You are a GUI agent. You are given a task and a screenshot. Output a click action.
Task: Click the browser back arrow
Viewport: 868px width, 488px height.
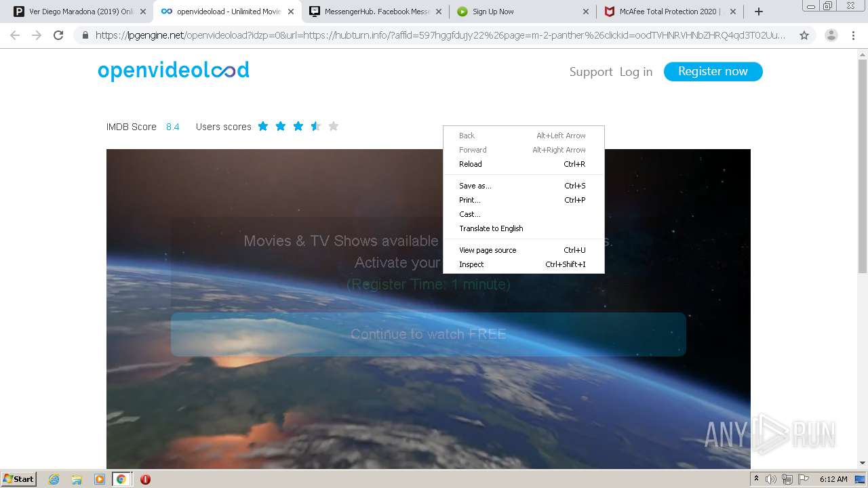pos(15,35)
